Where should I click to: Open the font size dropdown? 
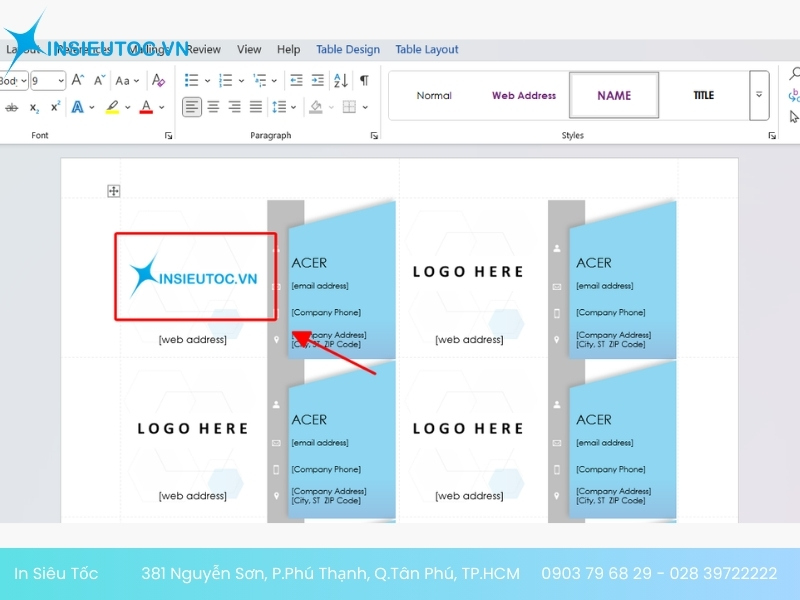60,80
